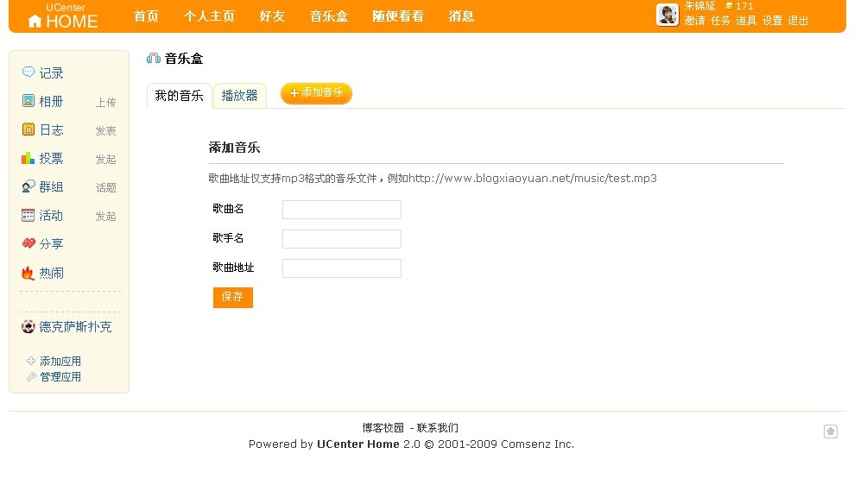Open the 活动 sidebar link

pyautogui.click(x=51, y=216)
